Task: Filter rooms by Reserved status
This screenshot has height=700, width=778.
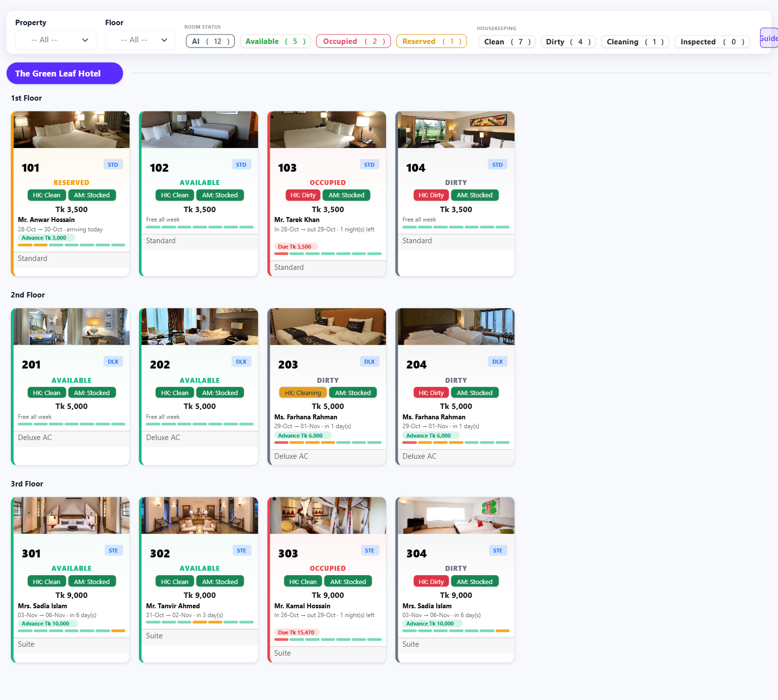Action: 431,41
